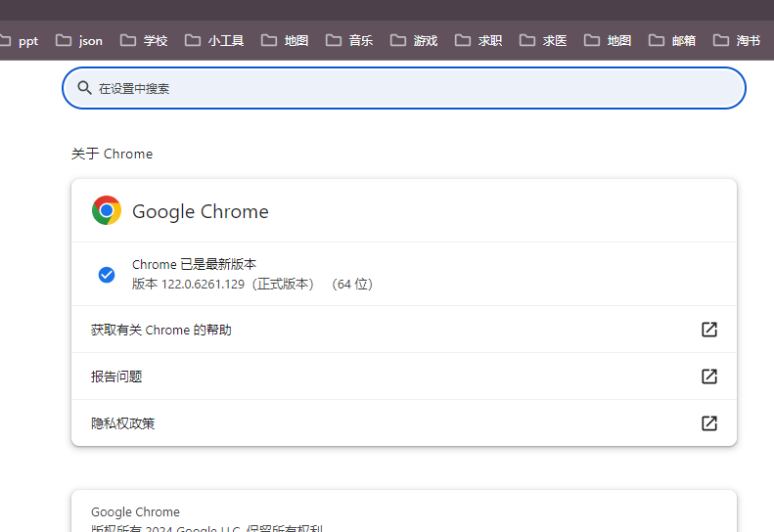This screenshot has width=774, height=532.
Task: Click the Google Chrome title text
Action: [201, 211]
